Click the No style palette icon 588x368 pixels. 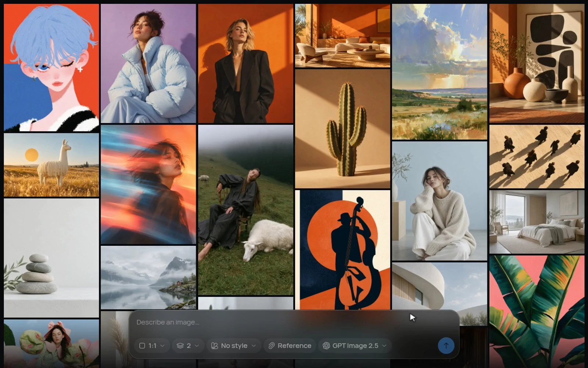pyautogui.click(x=214, y=346)
